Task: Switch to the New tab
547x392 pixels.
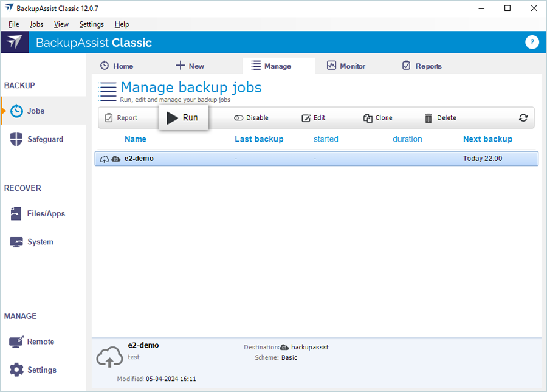Action: (190, 66)
